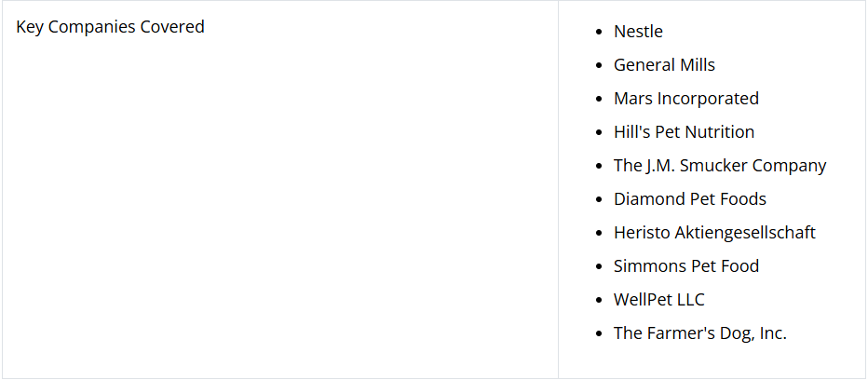Image resolution: width=868 pixels, height=380 pixels.
Task: Click the bullet point beside Nestle
Action: [599, 32]
